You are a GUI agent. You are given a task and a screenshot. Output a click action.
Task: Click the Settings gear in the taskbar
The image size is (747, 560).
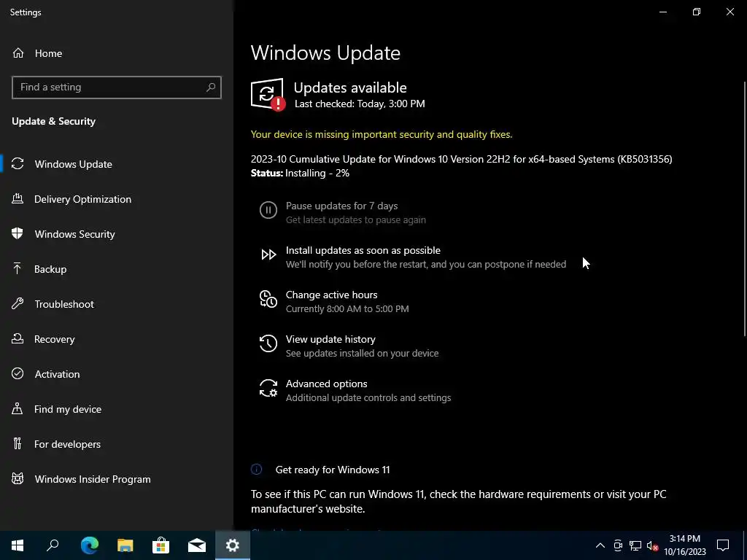[233, 545]
